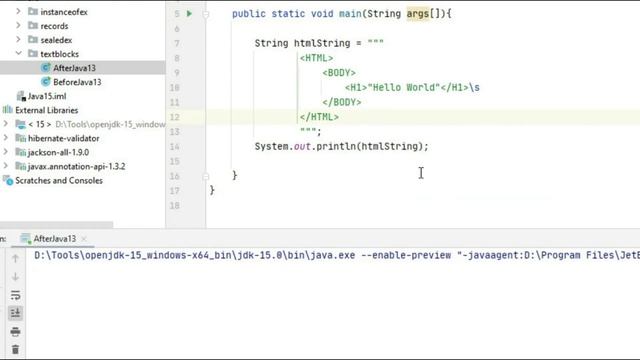
Task: Click the BeforeJava13 class icon
Action: coord(46,82)
